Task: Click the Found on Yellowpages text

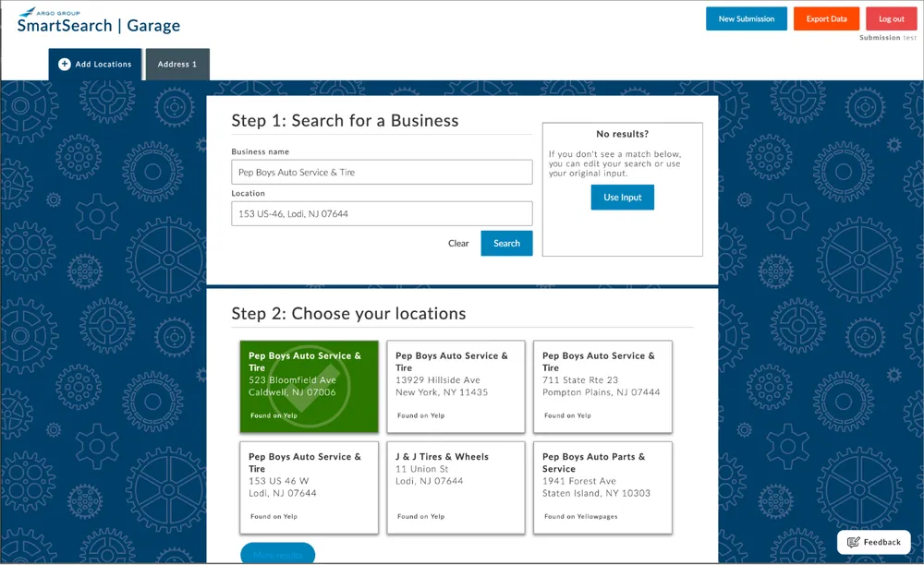Action: coord(580,516)
